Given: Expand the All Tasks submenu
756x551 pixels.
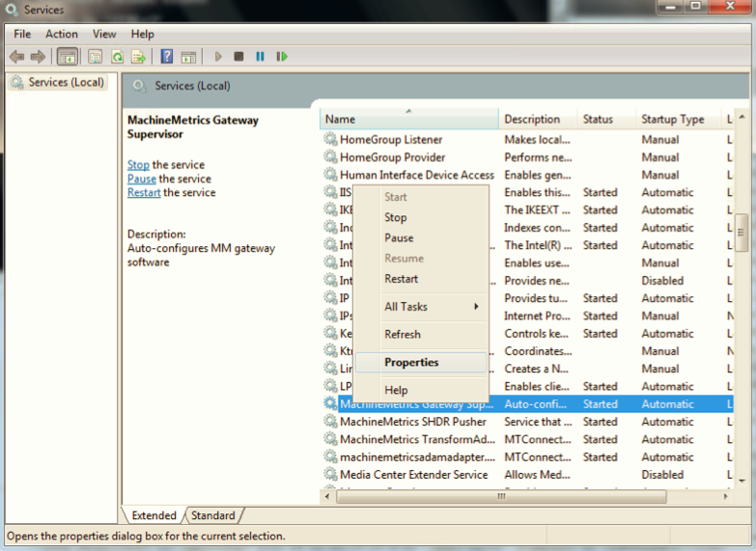Looking at the screenshot, I should pyautogui.click(x=421, y=307).
